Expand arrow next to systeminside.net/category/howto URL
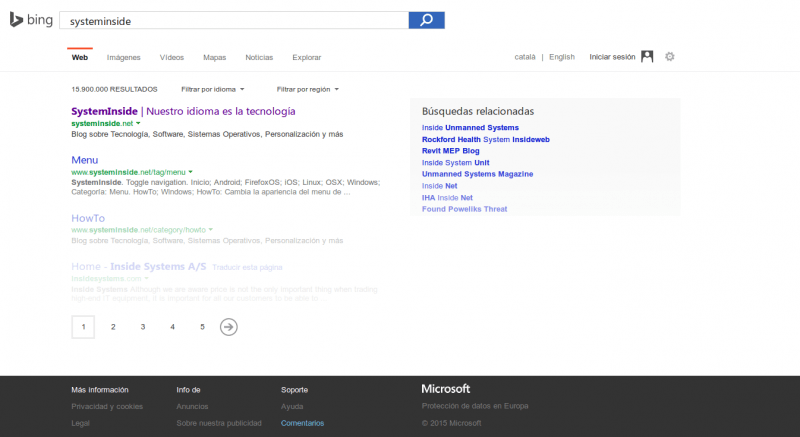 pyautogui.click(x=211, y=230)
